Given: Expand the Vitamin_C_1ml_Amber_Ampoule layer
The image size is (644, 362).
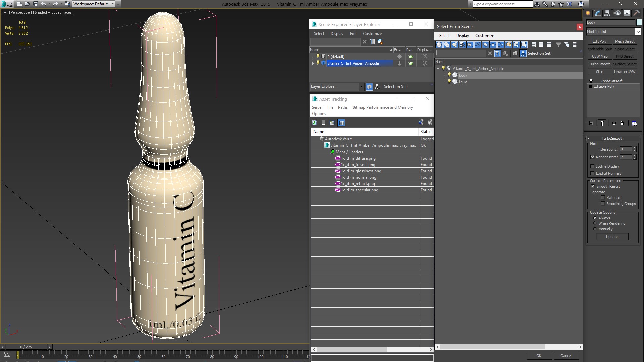Looking at the screenshot, I should point(312,63).
